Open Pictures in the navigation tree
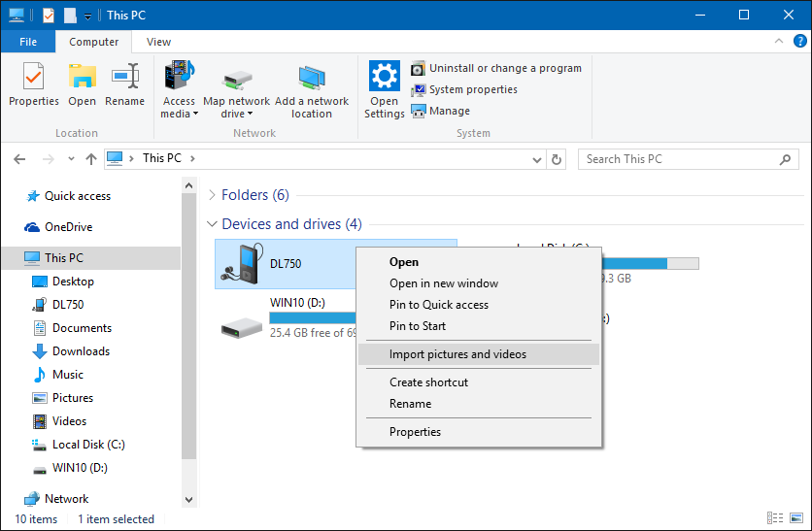The image size is (812, 531). (63, 397)
